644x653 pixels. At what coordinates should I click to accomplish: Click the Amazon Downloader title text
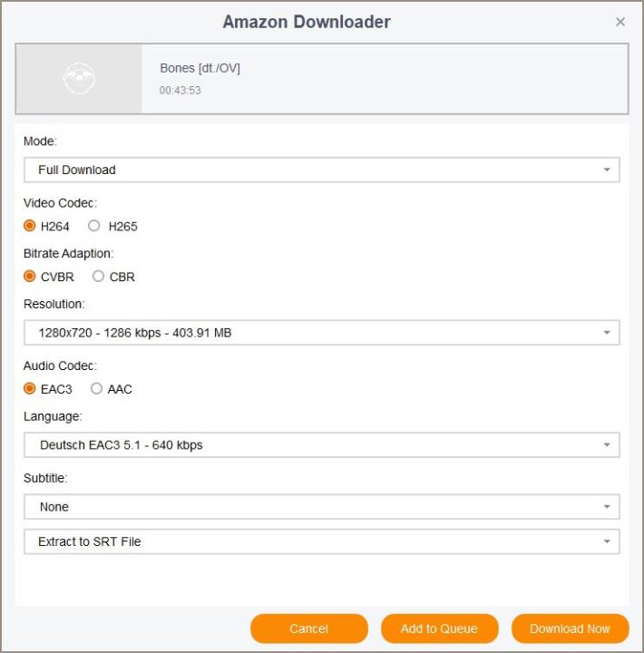(307, 22)
